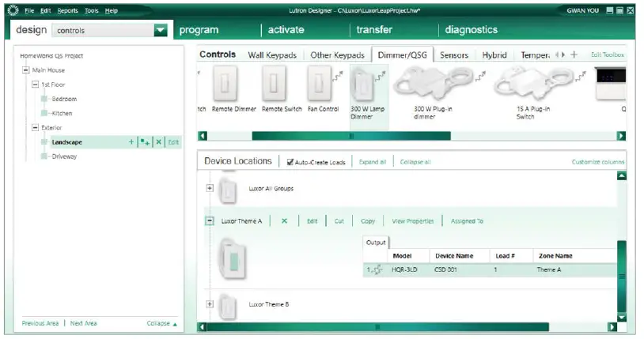
Task: Expand the Luxor All Groups row
Action: click(x=210, y=188)
